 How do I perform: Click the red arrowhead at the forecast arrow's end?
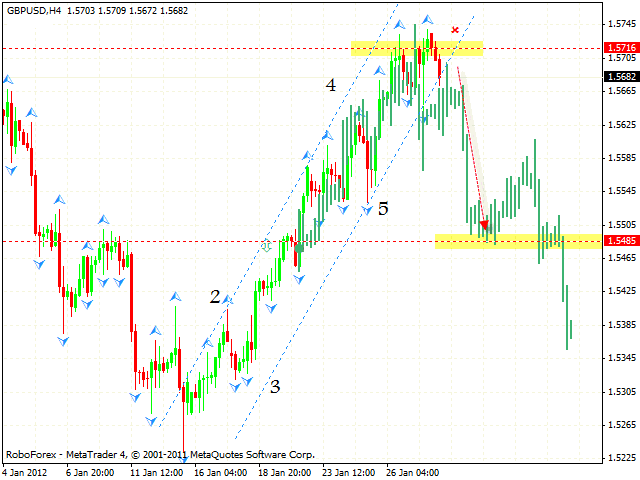click(485, 225)
